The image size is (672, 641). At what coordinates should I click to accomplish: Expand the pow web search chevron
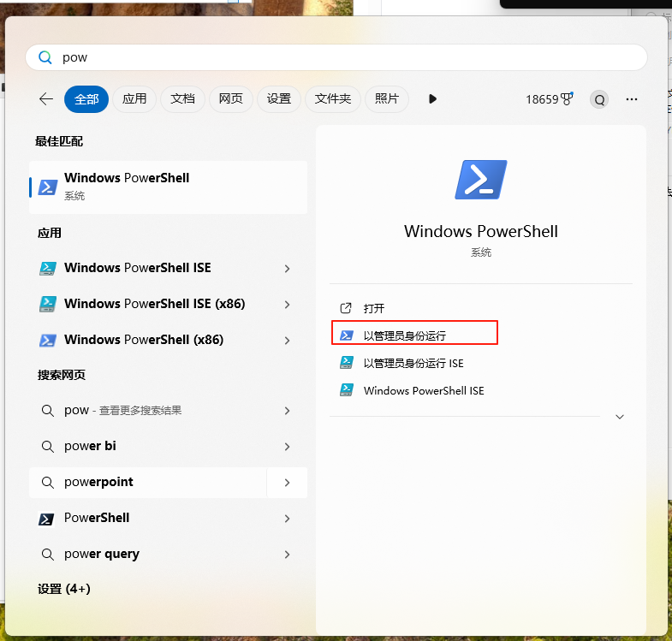[x=287, y=411]
